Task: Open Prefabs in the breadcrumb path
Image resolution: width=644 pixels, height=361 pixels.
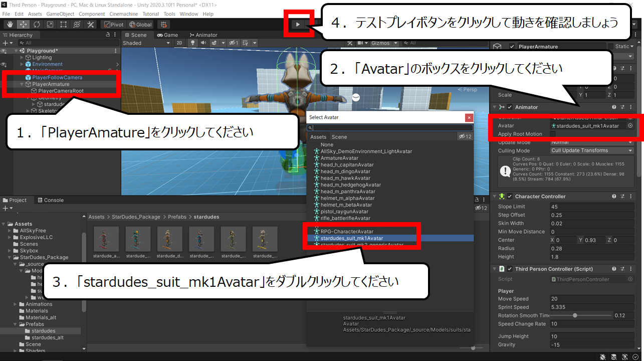Action: 177,217
